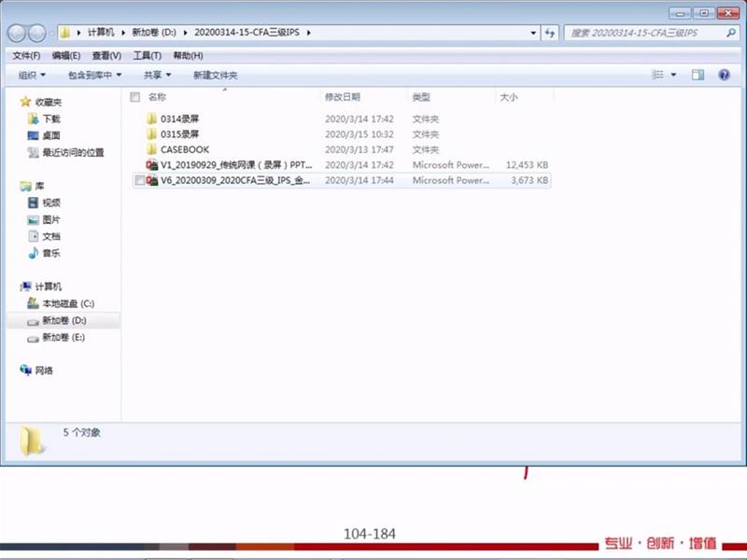Open the 编辑(E) menu
The height and width of the screenshot is (560, 747).
point(66,56)
